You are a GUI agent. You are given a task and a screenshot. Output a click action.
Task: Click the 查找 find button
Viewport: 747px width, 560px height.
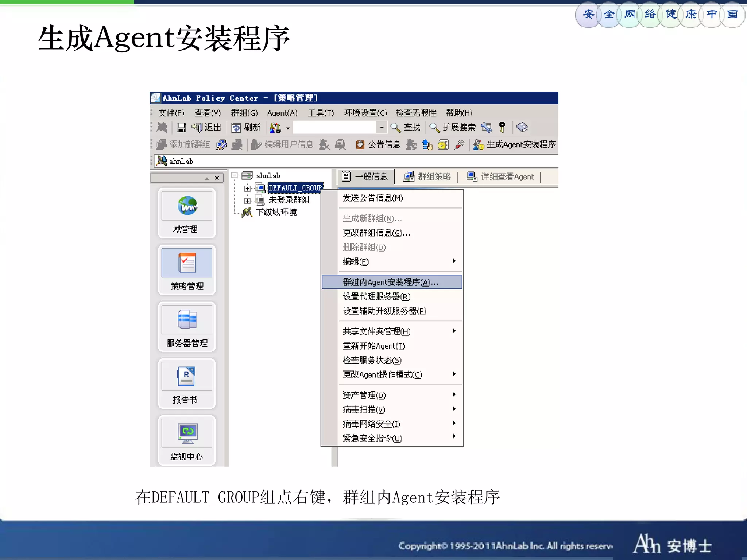[406, 127]
